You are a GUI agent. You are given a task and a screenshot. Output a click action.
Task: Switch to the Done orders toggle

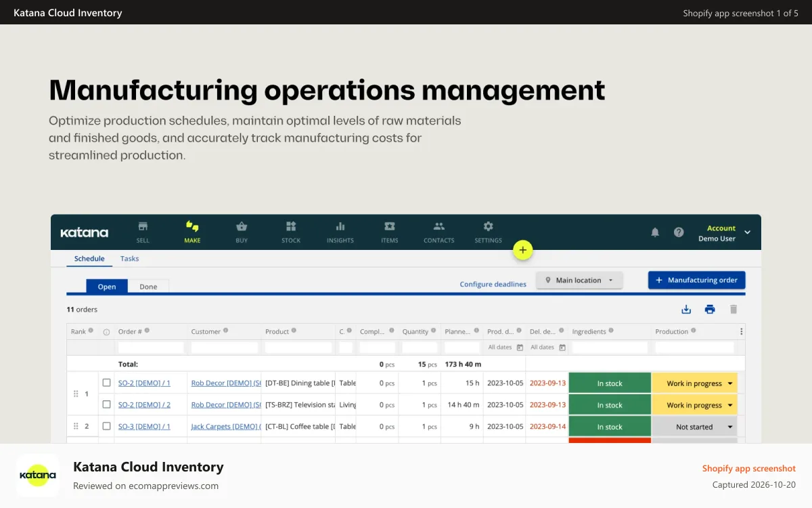[148, 287]
